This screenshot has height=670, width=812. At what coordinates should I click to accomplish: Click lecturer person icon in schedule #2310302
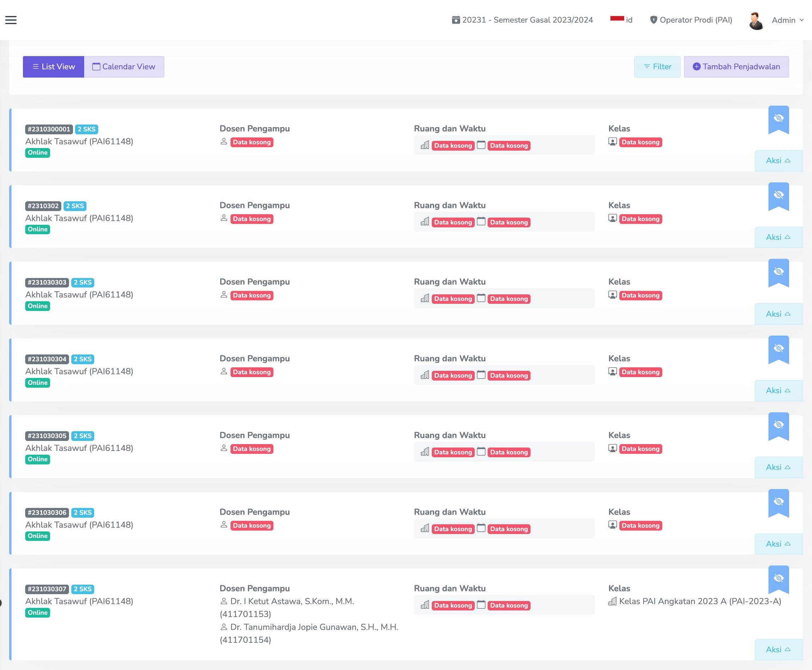tap(224, 218)
